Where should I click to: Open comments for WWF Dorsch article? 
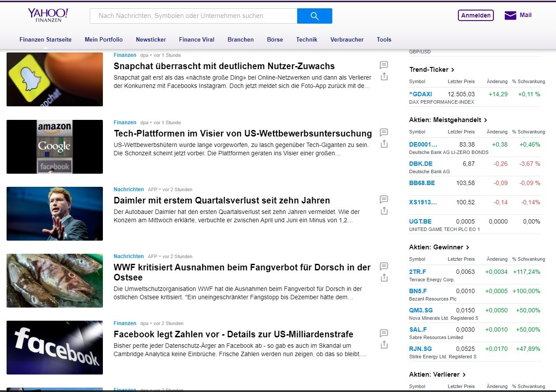(384, 266)
